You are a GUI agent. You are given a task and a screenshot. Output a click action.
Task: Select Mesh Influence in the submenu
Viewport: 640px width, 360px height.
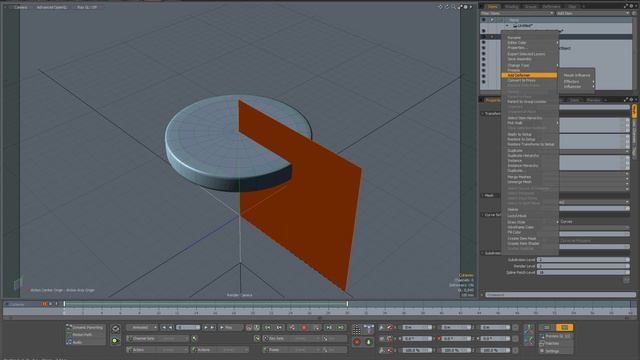point(576,76)
